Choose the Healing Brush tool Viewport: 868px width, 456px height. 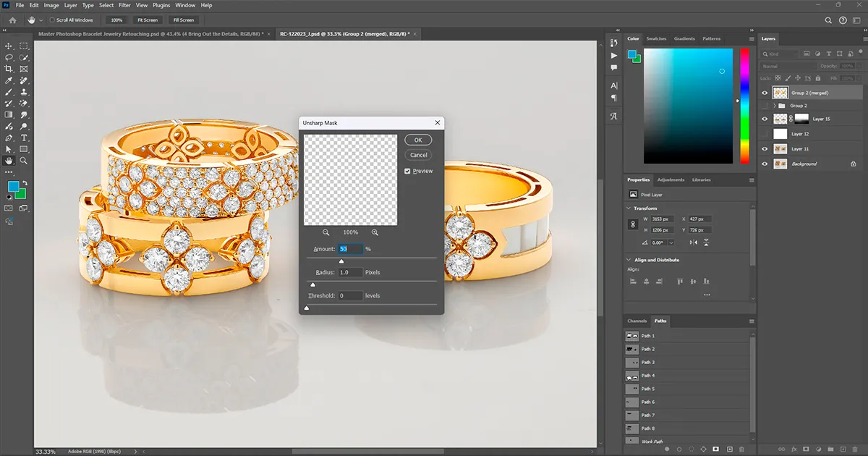click(x=24, y=80)
